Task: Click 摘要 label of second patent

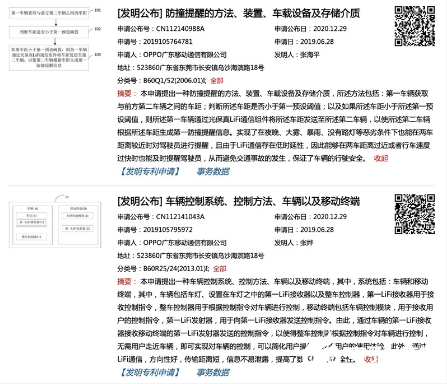Action: 124,281
